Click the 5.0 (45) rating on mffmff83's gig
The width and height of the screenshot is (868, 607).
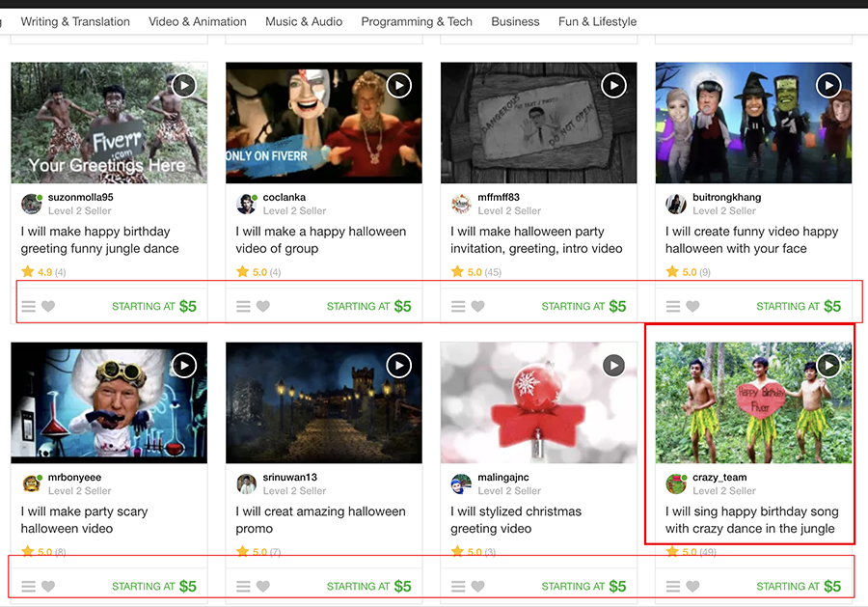pyautogui.click(x=476, y=272)
